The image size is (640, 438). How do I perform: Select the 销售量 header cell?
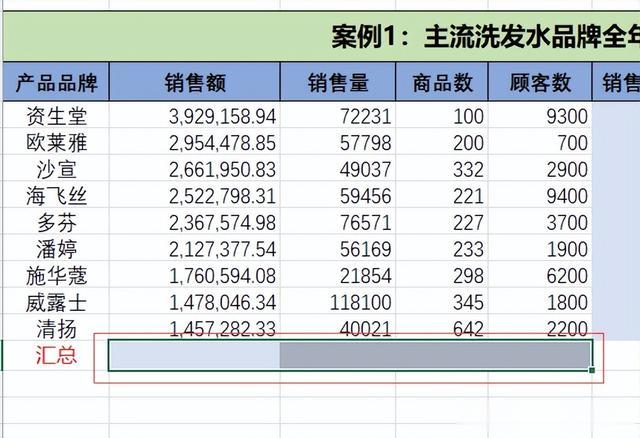tap(338, 82)
